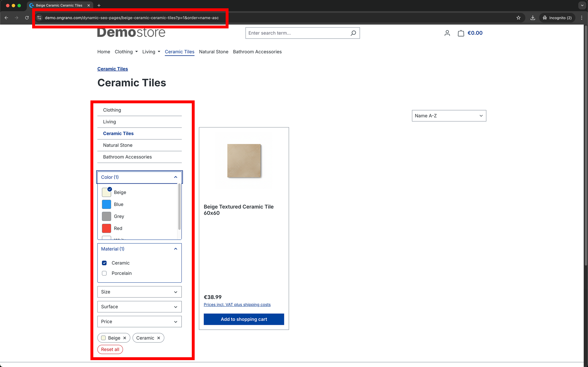Collapse the Material filter panel

click(x=140, y=249)
